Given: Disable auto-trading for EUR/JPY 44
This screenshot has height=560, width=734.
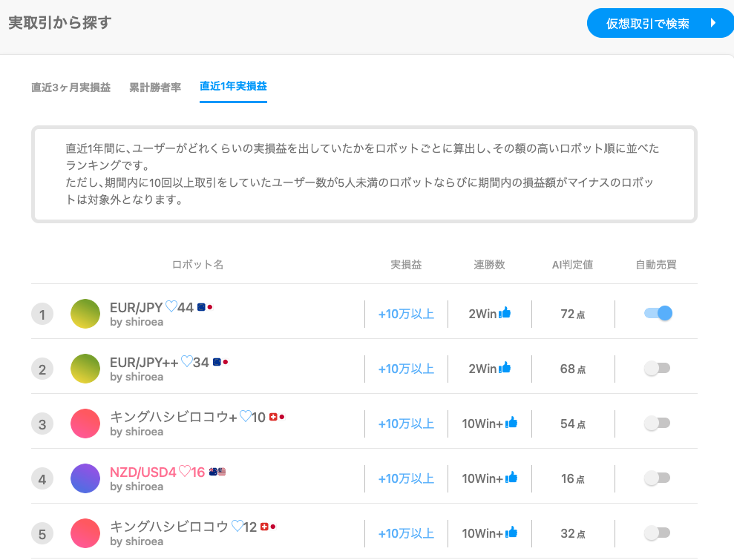Looking at the screenshot, I should pos(658,313).
